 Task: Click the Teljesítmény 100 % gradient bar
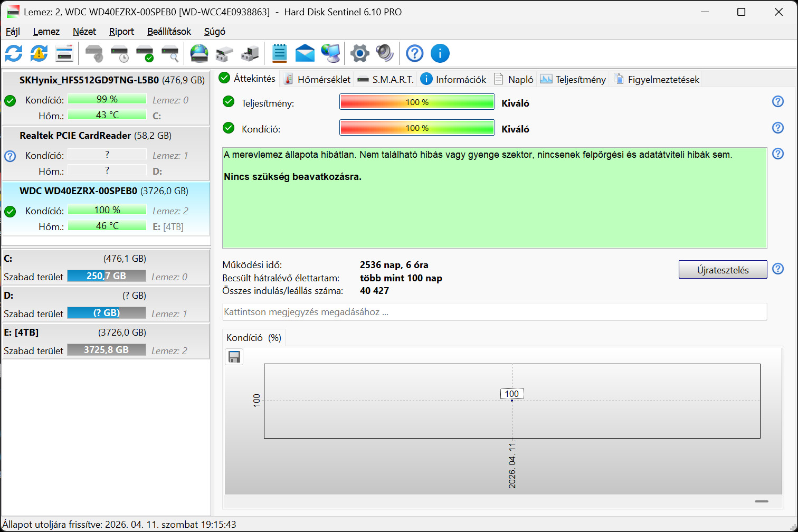coord(417,102)
